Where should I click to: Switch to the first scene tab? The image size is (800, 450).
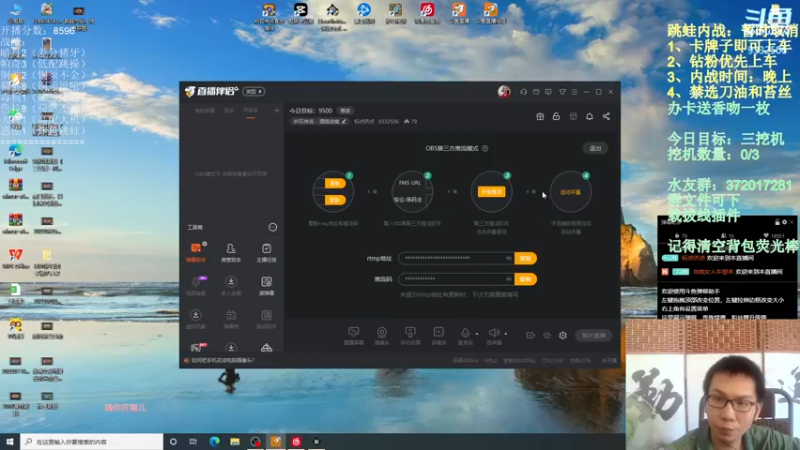pos(205,111)
